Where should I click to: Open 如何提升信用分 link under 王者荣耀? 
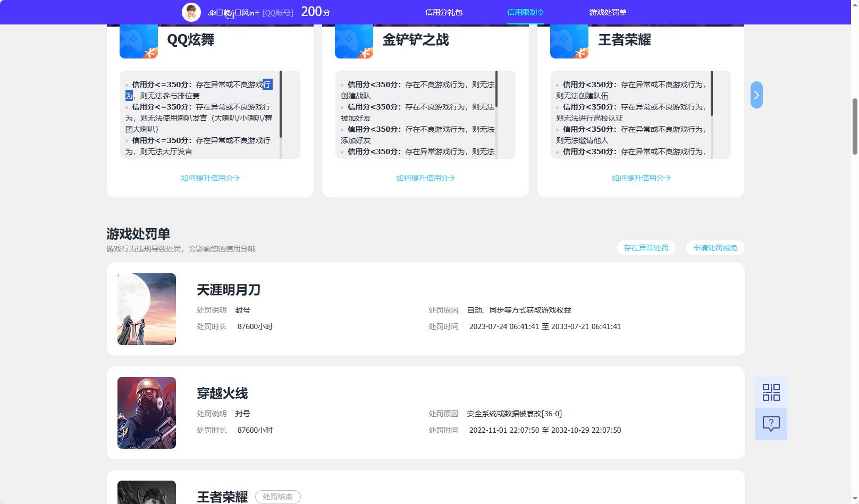641,178
